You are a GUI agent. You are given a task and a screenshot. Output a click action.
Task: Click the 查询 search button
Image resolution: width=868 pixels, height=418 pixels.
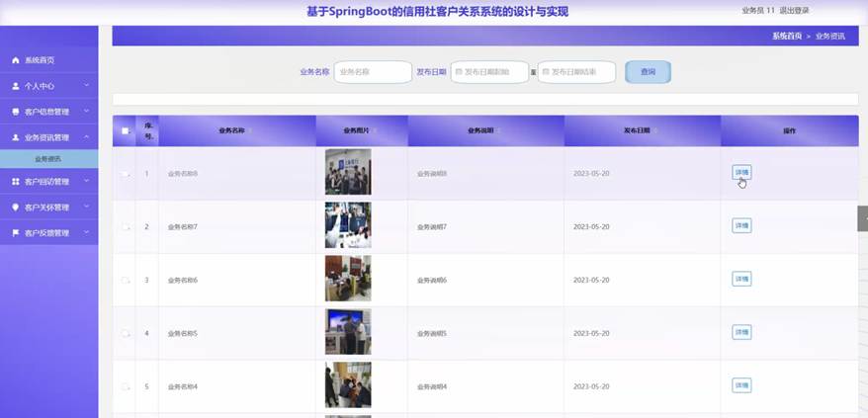point(648,72)
